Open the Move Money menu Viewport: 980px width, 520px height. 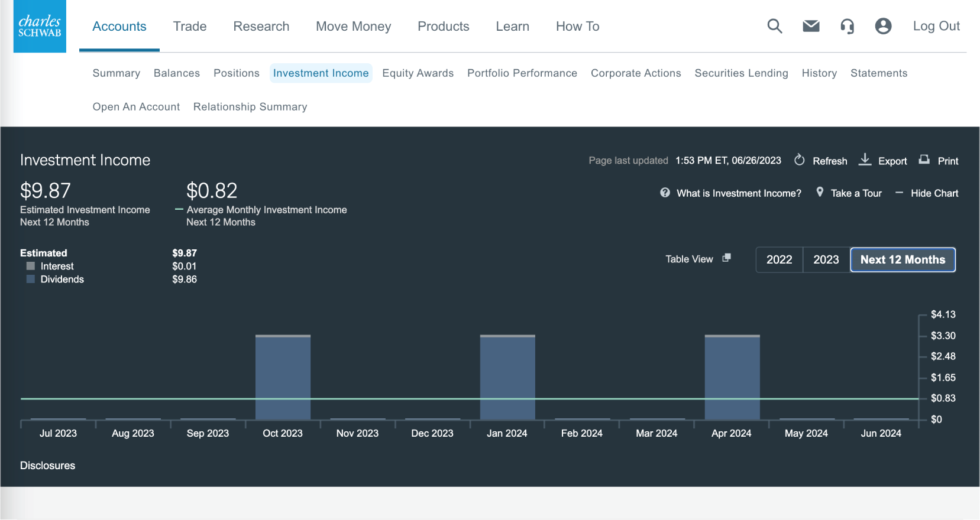coord(354,27)
